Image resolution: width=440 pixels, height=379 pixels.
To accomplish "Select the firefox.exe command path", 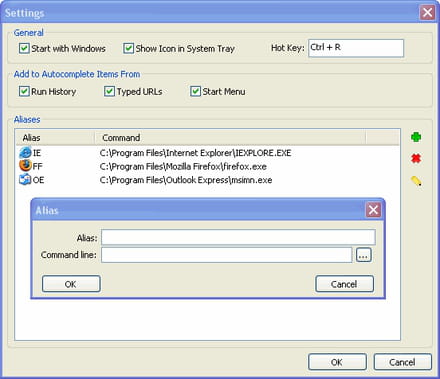I will pyautogui.click(x=183, y=166).
